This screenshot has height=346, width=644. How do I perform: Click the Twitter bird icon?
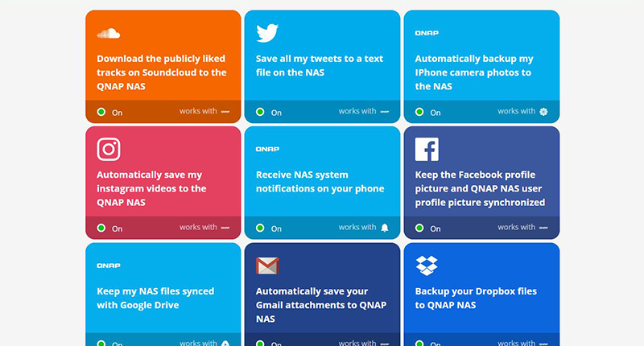click(267, 33)
